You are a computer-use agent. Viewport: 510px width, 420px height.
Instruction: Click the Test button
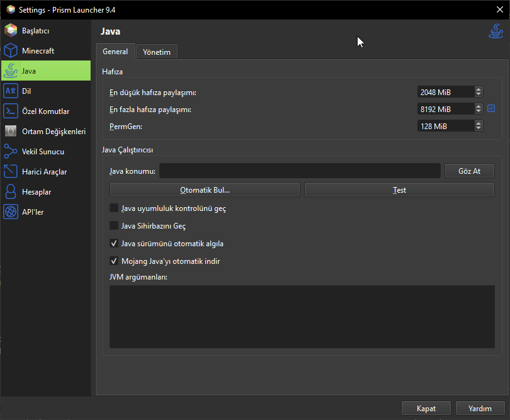399,190
